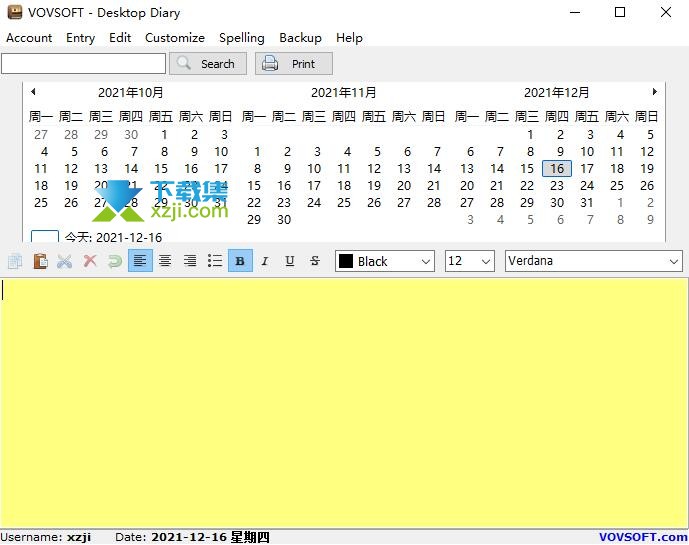Click the Paste clipboard icon

click(x=40, y=261)
